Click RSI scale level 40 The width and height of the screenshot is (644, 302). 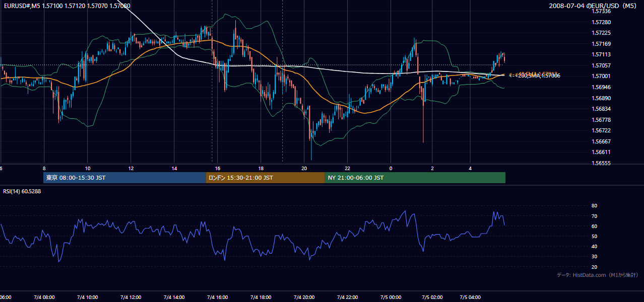(594, 246)
